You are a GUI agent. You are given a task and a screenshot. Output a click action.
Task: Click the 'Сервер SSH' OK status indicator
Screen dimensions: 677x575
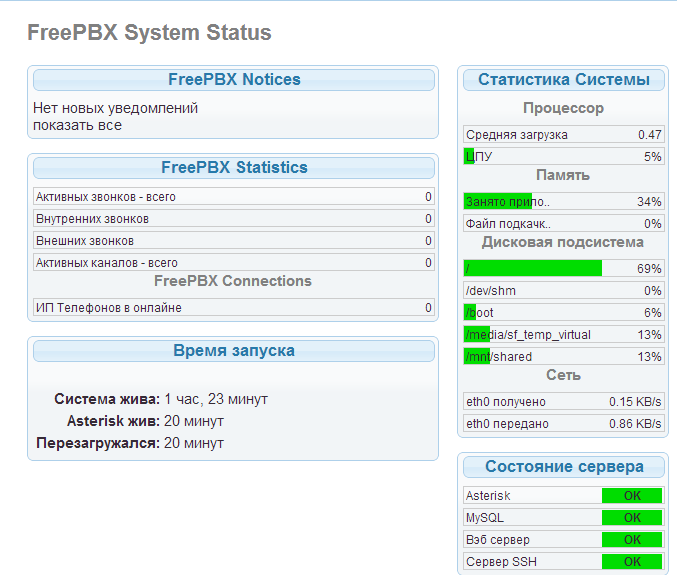pos(632,562)
